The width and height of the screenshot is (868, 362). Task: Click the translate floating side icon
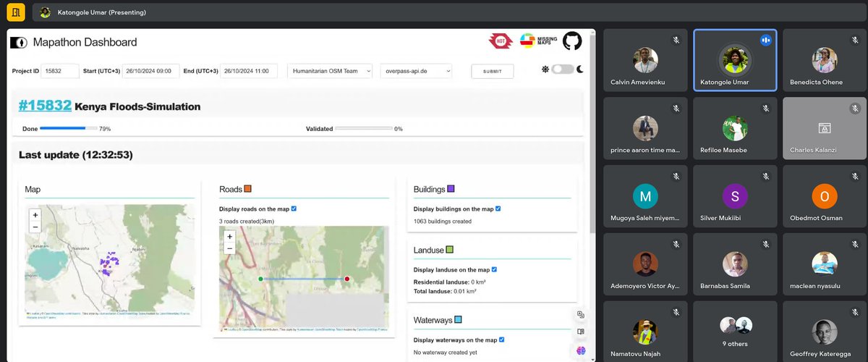[581, 314]
